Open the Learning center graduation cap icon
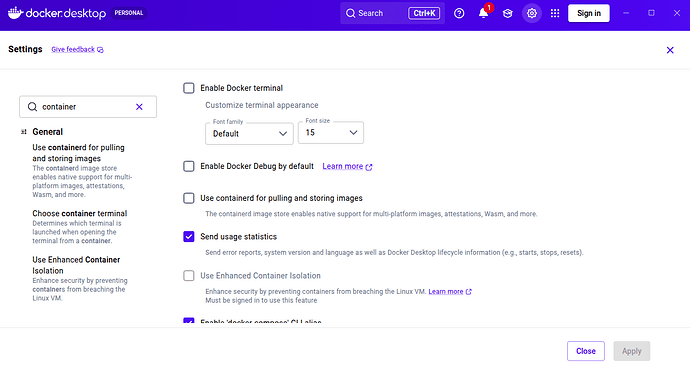The width and height of the screenshot is (690, 372). [x=507, y=13]
